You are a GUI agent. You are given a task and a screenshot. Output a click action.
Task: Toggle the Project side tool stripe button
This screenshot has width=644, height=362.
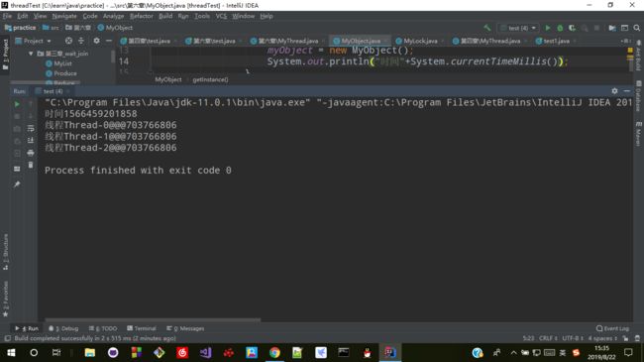click(x=5, y=55)
